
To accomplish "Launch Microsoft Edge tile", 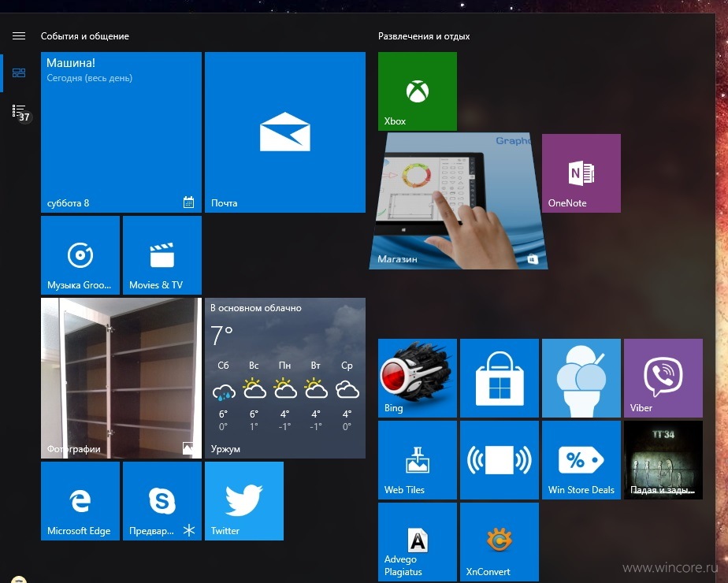I will point(80,501).
